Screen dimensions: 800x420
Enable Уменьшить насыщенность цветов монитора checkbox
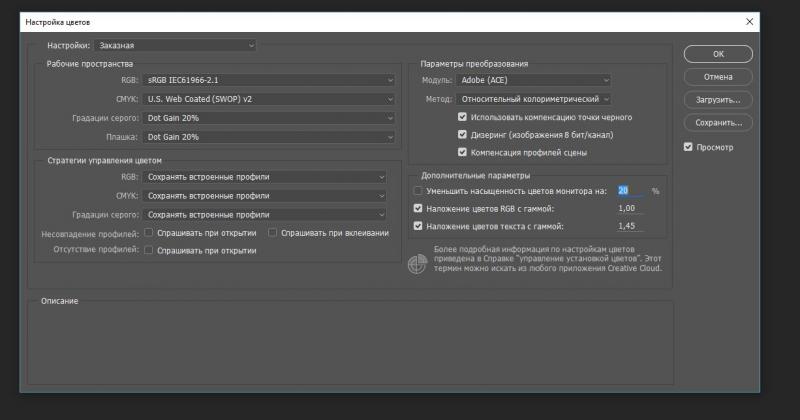(x=418, y=191)
